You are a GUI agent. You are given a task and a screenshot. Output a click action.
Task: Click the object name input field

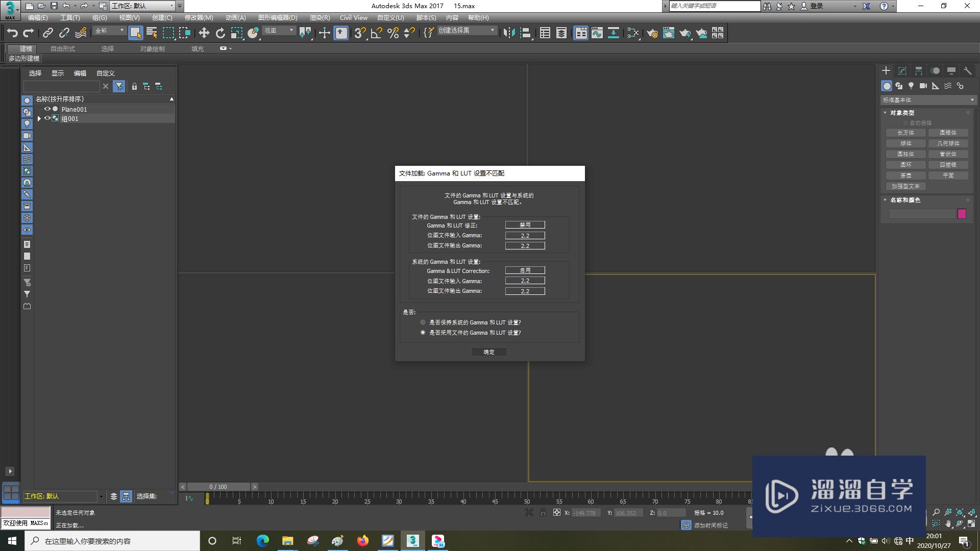coord(922,214)
